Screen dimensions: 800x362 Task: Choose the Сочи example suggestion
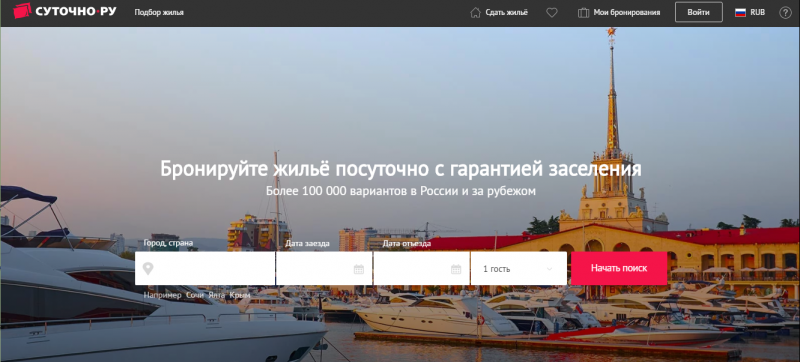195,295
